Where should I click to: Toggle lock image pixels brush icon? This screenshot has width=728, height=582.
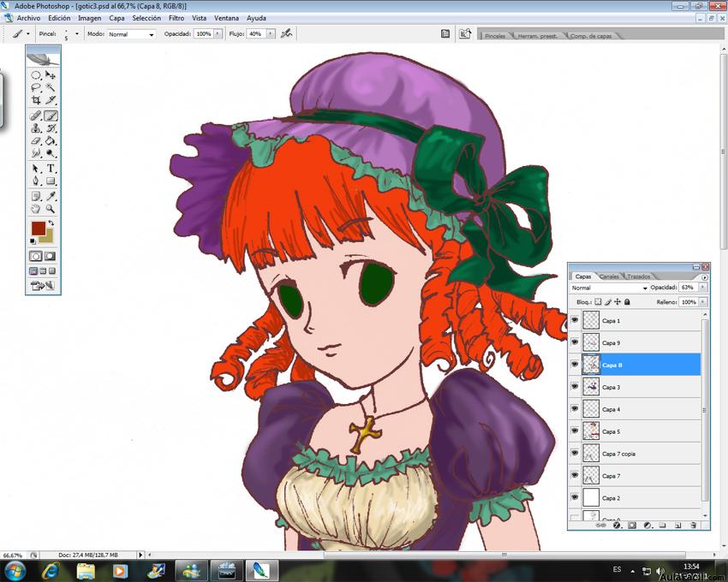[608, 301]
